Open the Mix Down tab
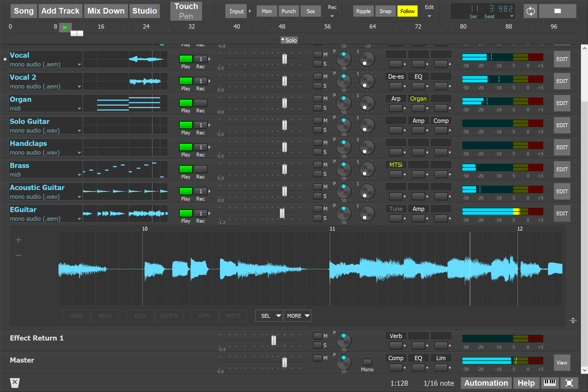 (x=106, y=11)
